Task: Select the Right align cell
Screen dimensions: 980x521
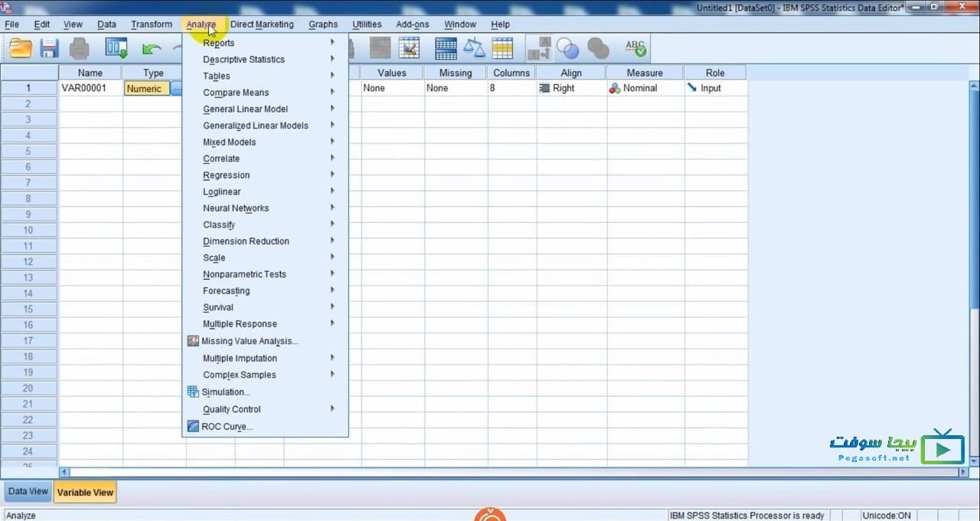Action: tap(571, 88)
